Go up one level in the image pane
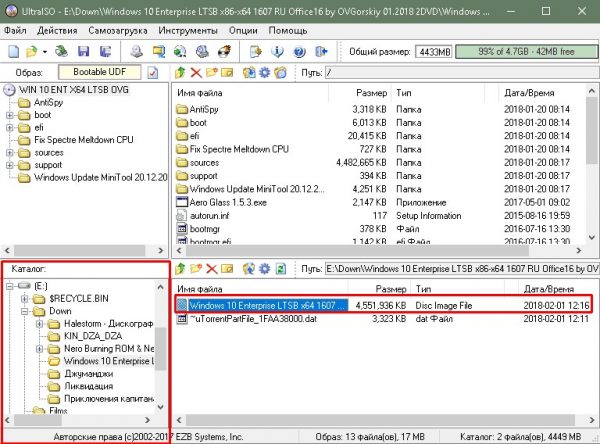The image size is (600, 444). (x=180, y=72)
